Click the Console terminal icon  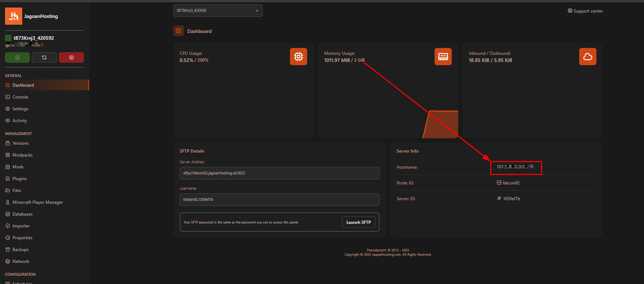(x=8, y=97)
